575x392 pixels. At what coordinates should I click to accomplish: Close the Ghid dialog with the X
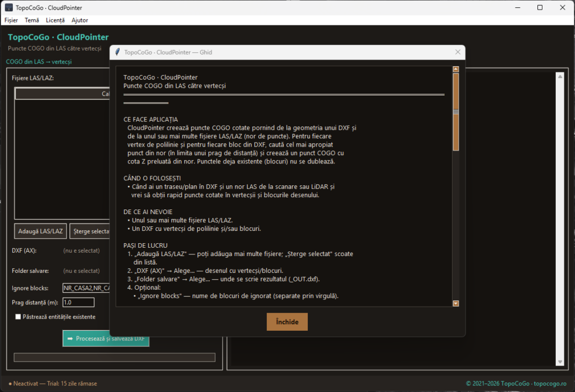click(458, 52)
